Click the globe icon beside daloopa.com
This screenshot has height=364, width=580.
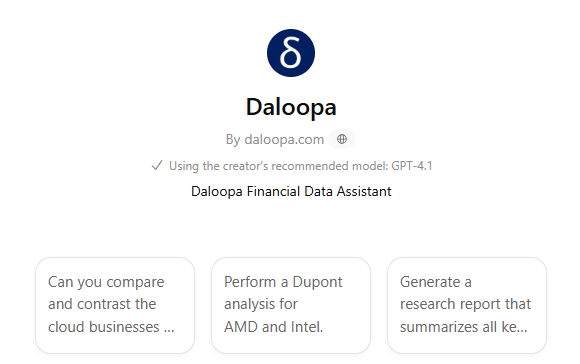[x=342, y=139]
